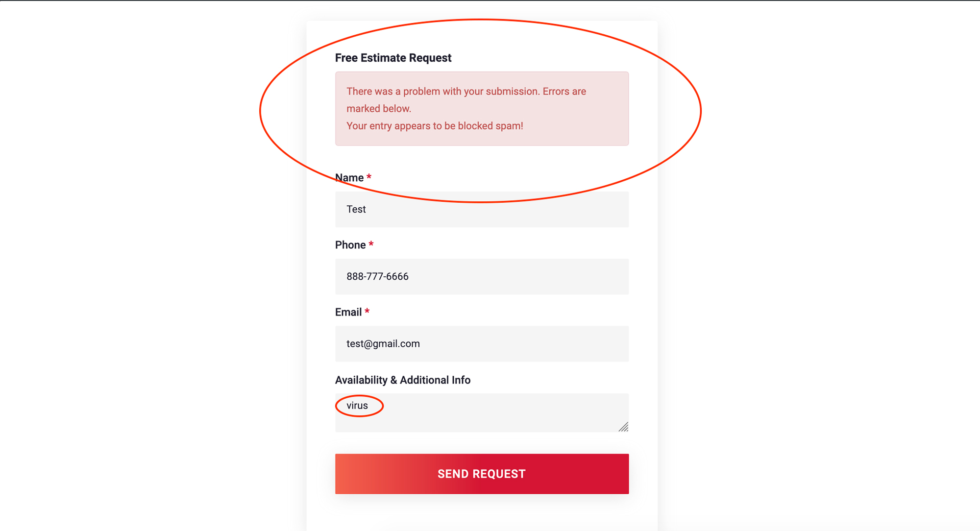The width and height of the screenshot is (980, 531).
Task: Click the red asterisk beside Name
Action: [x=369, y=177]
